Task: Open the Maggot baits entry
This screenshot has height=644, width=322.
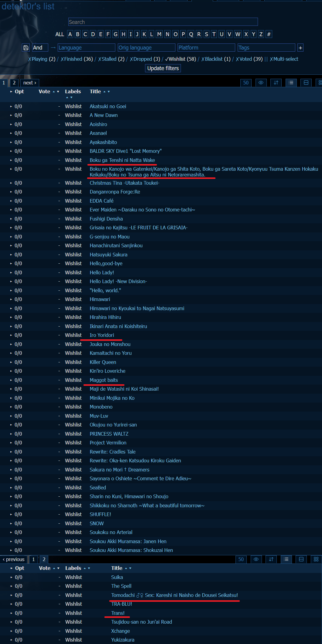Action: click(104, 380)
